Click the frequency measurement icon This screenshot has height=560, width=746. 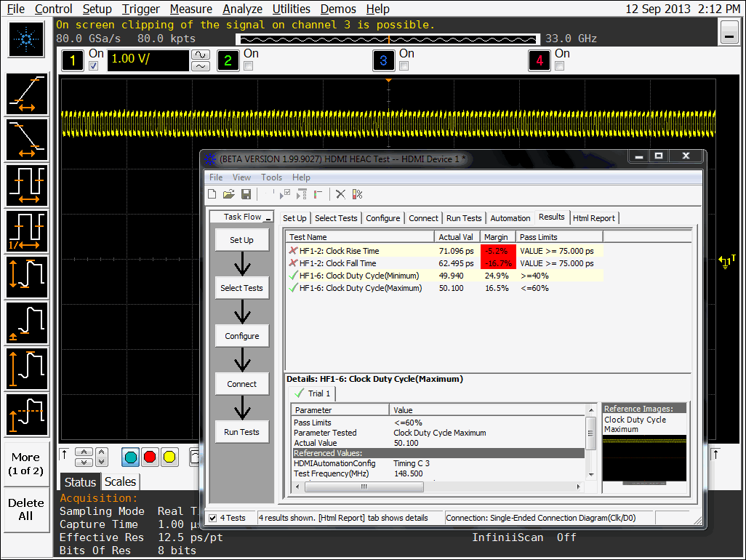click(27, 231)
